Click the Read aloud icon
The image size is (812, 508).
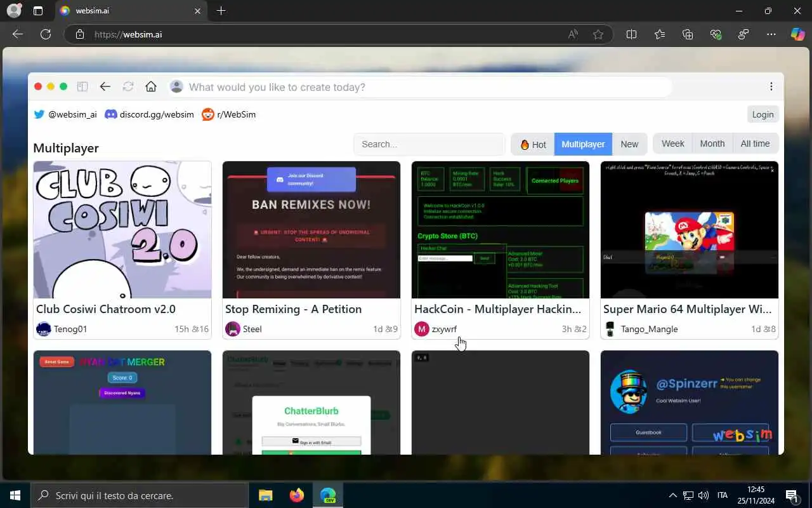pyautogui.click(x=573, y=34)
